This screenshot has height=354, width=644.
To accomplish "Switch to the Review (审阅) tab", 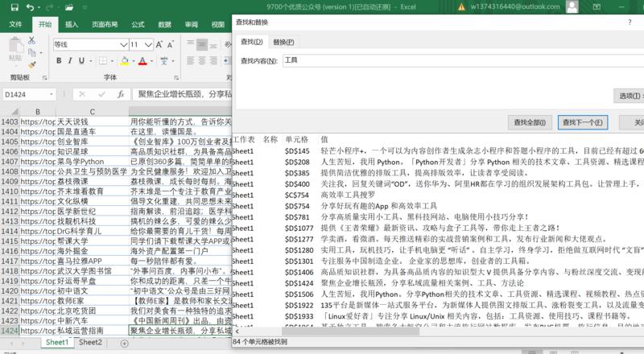I will pos(191,24).
